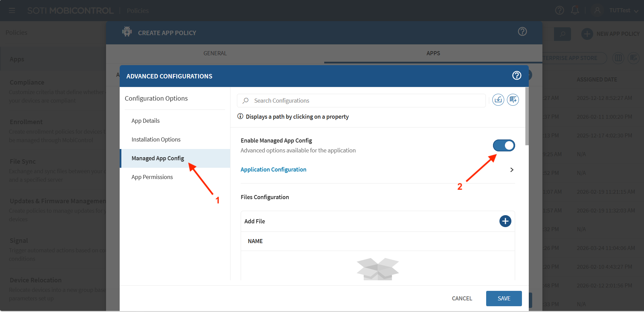Click the CANCEL button
644x312 pixels.
(462, 298)
